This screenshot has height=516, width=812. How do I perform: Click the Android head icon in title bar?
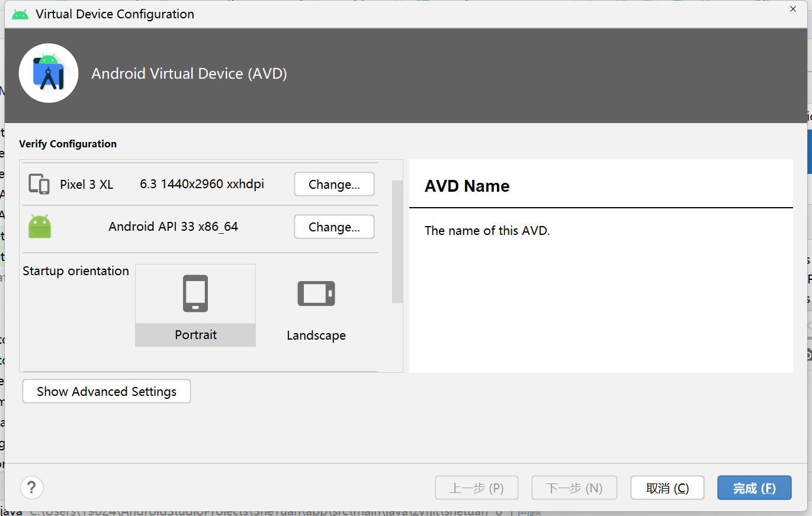coord(20,14)
